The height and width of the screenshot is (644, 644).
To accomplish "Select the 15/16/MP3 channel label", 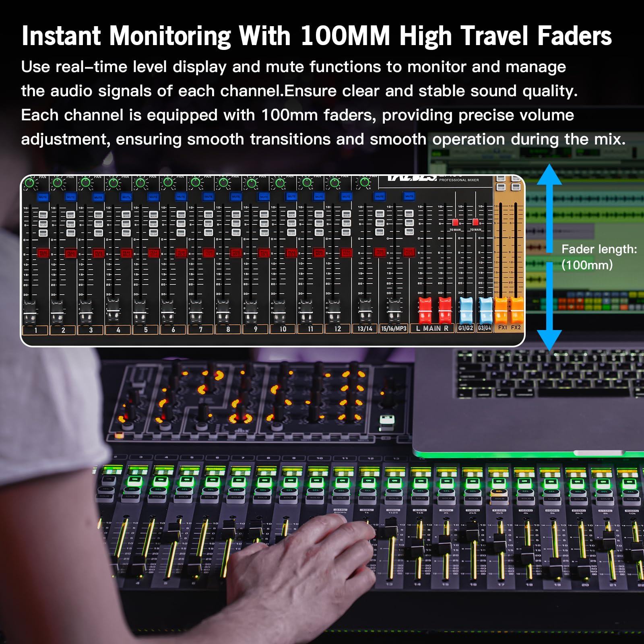I will [394, 328].
